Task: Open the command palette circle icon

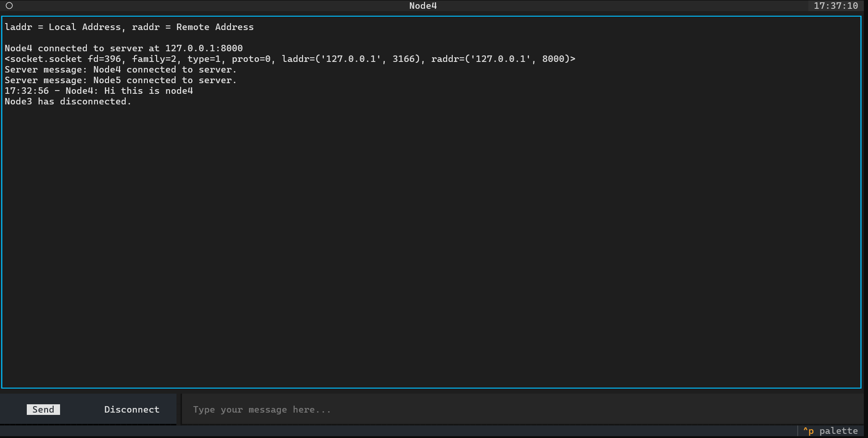Action: 9,6
